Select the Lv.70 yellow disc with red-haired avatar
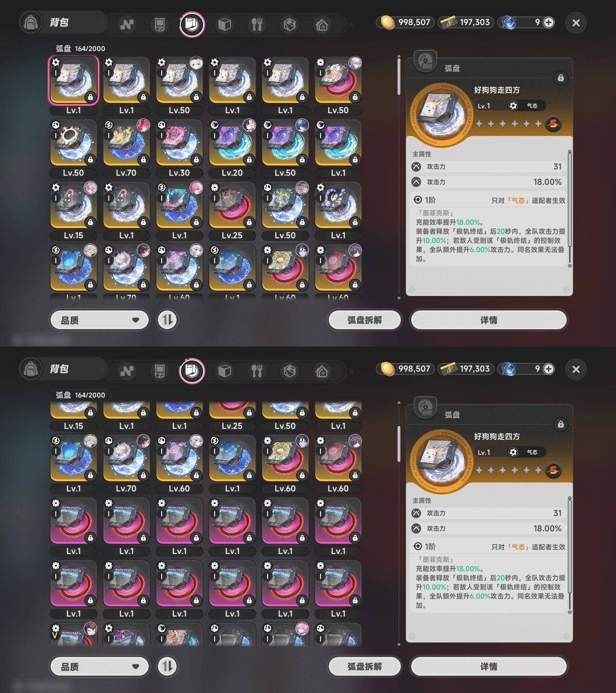The image size is (616, 693). (x=126, y=143)
